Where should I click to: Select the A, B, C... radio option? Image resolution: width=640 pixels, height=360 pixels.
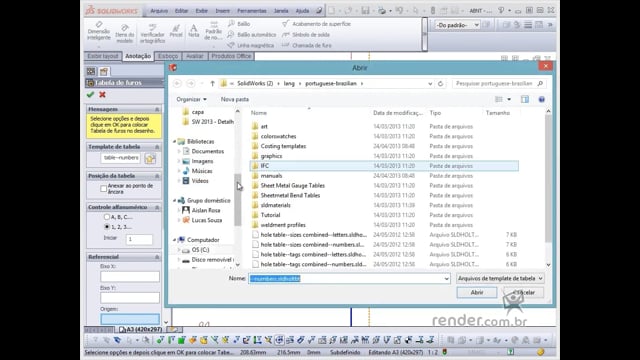tap(107, 217)
